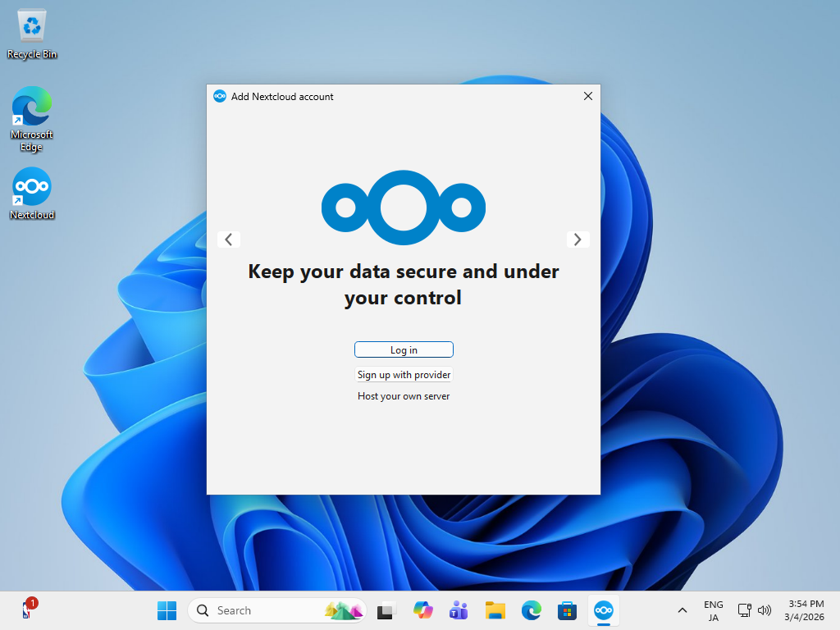Screen dimensions: 840x630
Task: Open Microsoft Store from the taskbar
Action: pyautogui.click(x=567, y=610)
